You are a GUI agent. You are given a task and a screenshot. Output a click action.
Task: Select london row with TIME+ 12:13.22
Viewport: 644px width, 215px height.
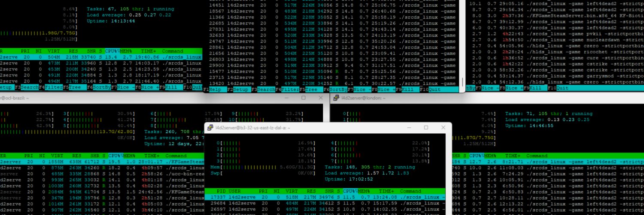click(547, 204)
